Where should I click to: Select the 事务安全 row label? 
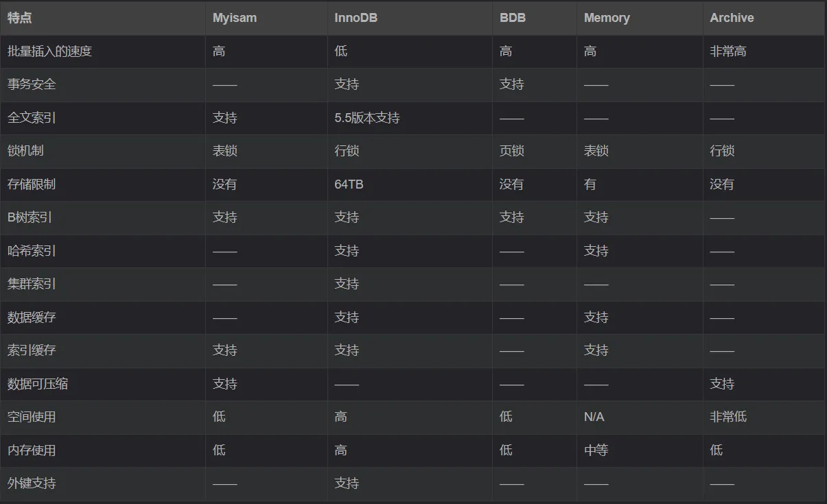point(32,84)
